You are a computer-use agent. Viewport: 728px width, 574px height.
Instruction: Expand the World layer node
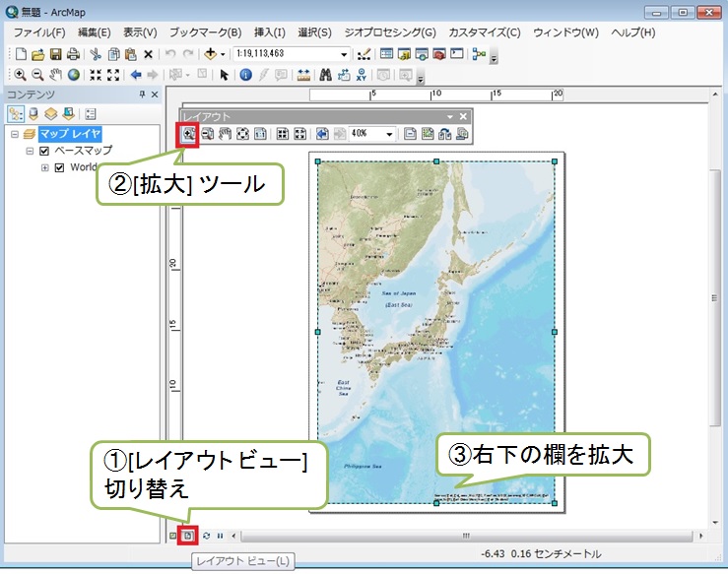(44, 167)
